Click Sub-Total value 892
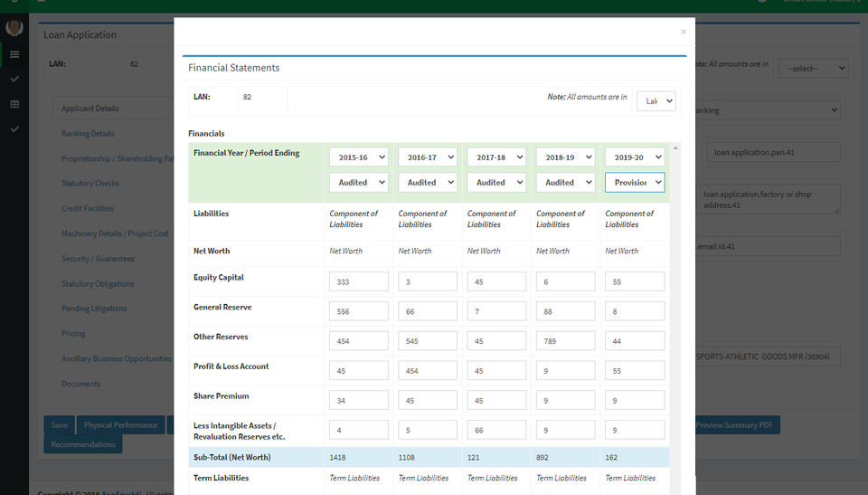 [x=542, y=457]
